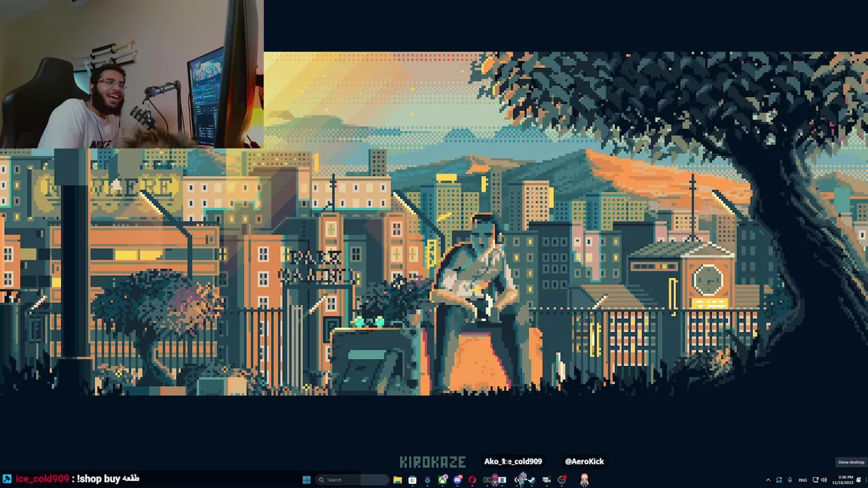Open the Xbox app taskbar icon

pos(442,480)
